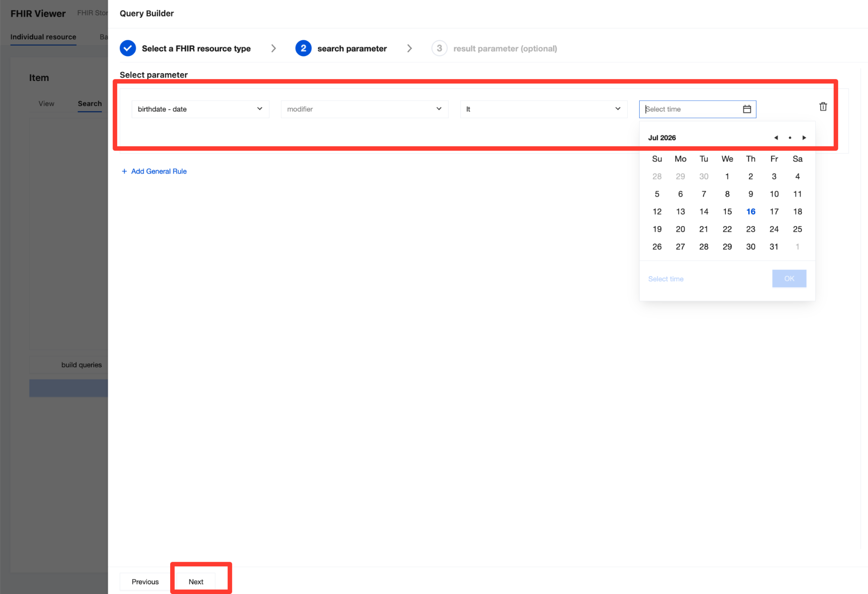Jump to the result parameter (optional) step
This screenshot has width=868, height=594.
[x=494, y=48]
